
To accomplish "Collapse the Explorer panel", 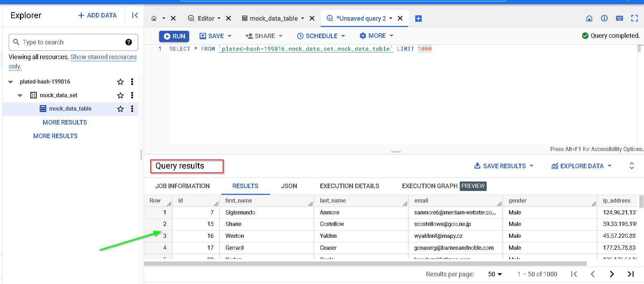I will [135, 15].
